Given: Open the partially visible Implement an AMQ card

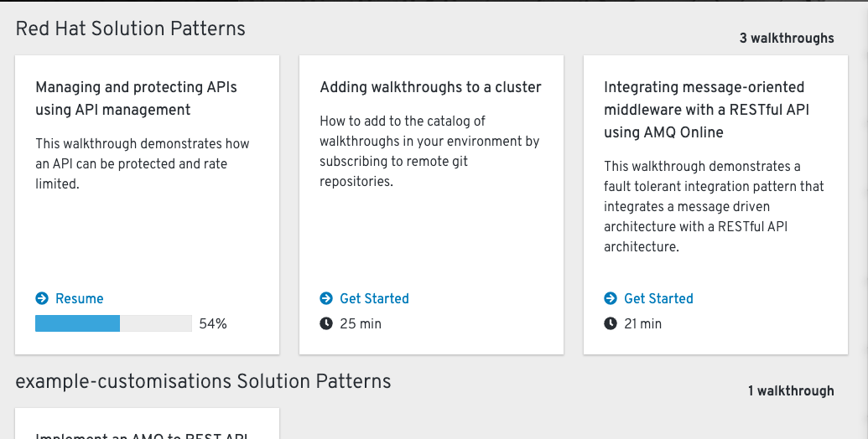Looking at the screenshot, I should [147, 427].
